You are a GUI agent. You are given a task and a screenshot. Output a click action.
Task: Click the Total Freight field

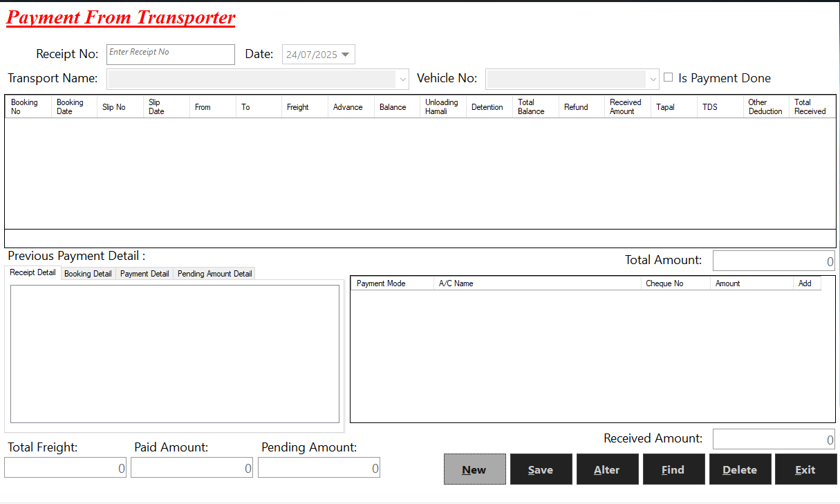point(65,468)
